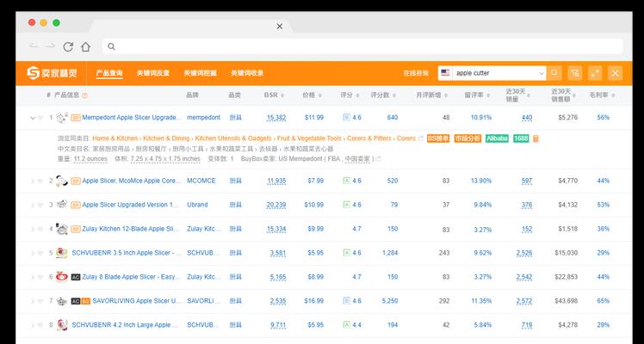Image resolution: width=644 pixels, height=344 pixels.
Task: Collapse row 1 Mempedont details chevron
Action: 33,118
